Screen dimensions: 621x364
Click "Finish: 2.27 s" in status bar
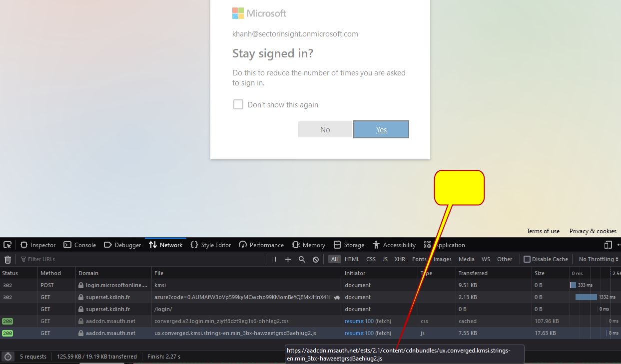pyautogui.click(x=164, y=357)
